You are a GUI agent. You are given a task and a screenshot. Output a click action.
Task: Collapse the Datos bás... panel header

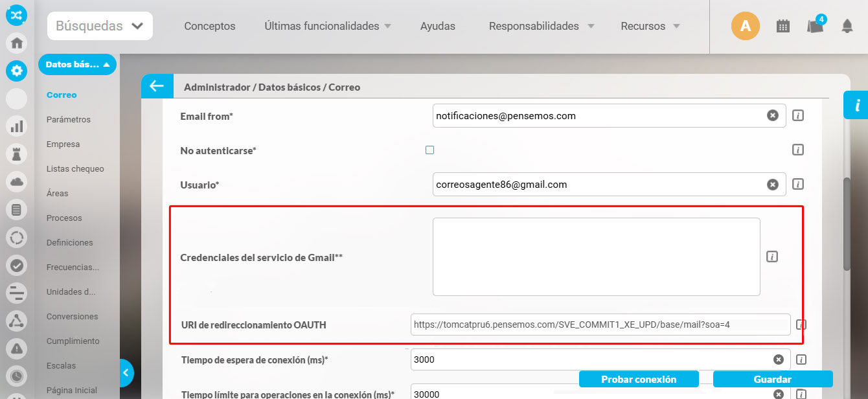pos(77,64)
